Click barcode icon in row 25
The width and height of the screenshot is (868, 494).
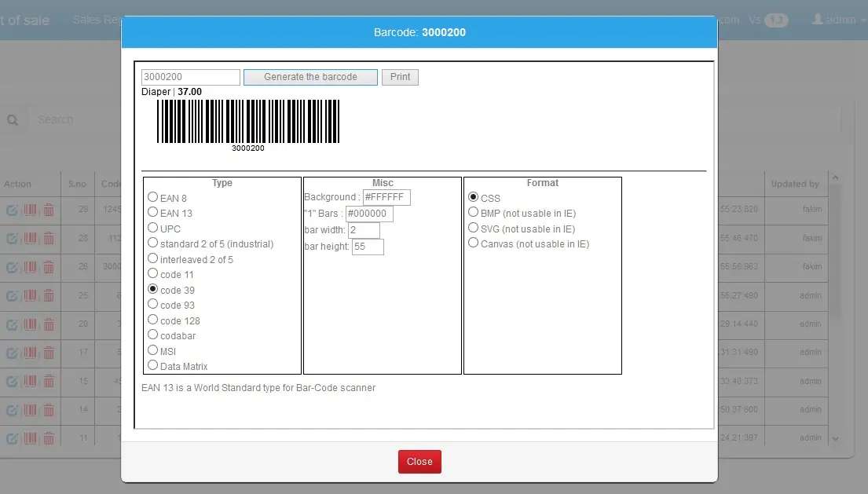coord(30,296)
